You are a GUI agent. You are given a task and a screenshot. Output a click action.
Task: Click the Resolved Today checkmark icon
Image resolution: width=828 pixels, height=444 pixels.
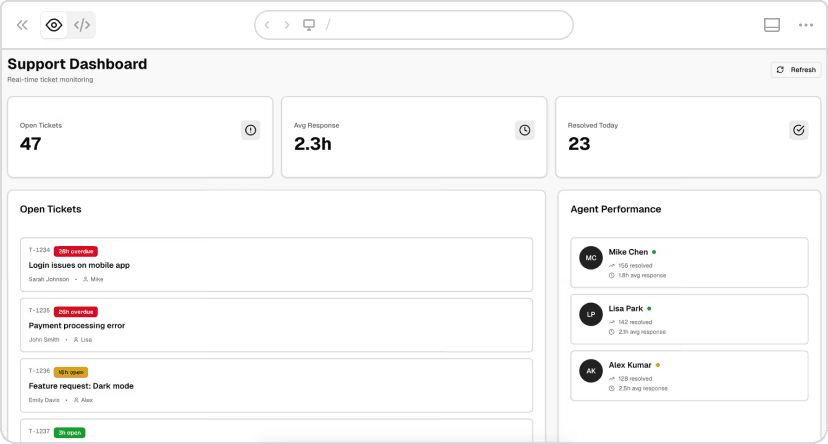[798, 130]
